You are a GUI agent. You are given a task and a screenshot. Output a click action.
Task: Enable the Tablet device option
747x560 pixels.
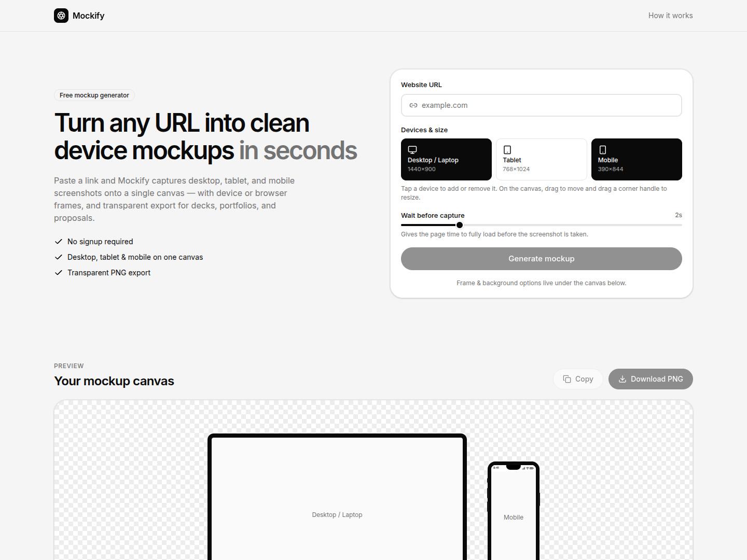(x=542, y=159)
